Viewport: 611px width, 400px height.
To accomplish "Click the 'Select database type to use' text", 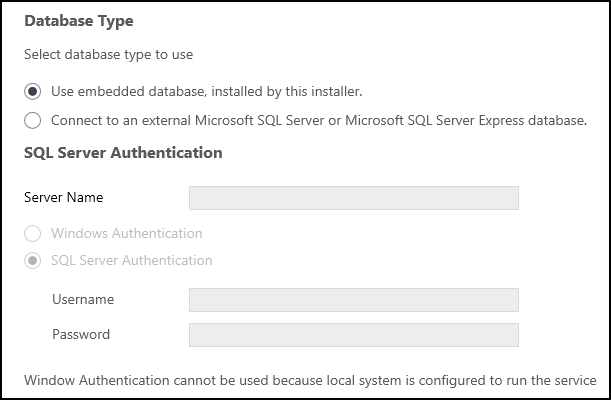I will click(108, 55).
